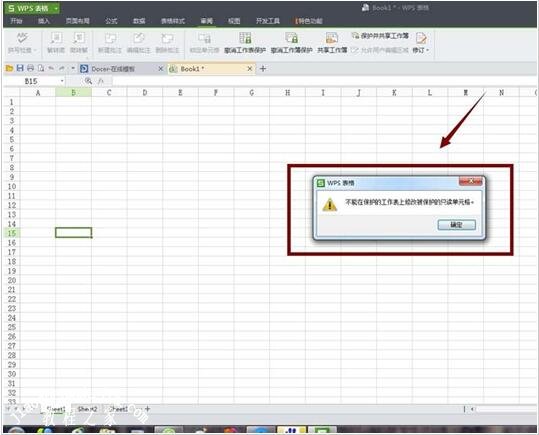
Task: Switch to the 开发工具 ribbon tab
Action: pos(268,21)
